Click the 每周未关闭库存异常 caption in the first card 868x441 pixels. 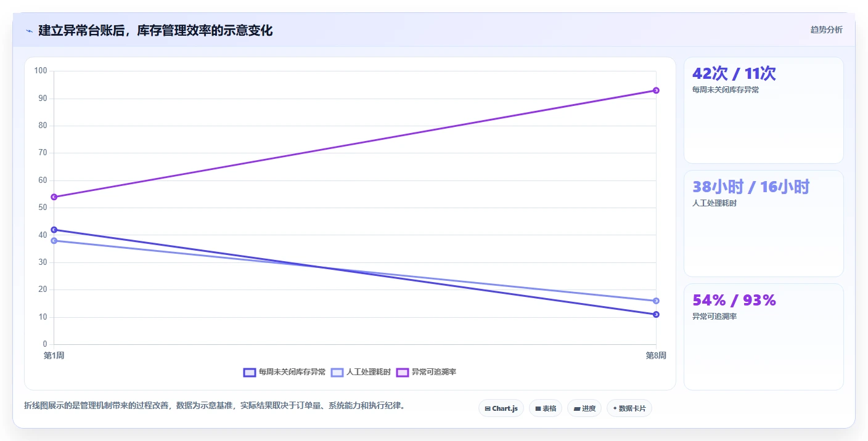point(726,90)
